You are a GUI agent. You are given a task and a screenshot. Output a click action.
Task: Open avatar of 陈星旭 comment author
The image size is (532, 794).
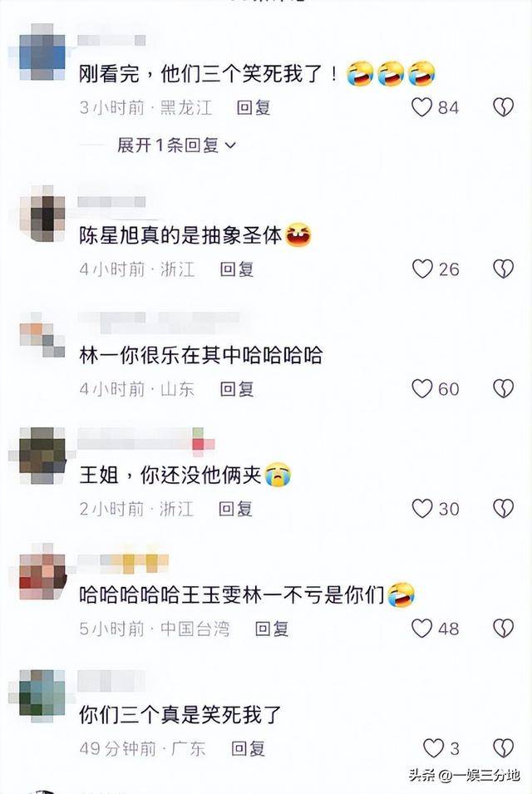[x=42, y=214]
